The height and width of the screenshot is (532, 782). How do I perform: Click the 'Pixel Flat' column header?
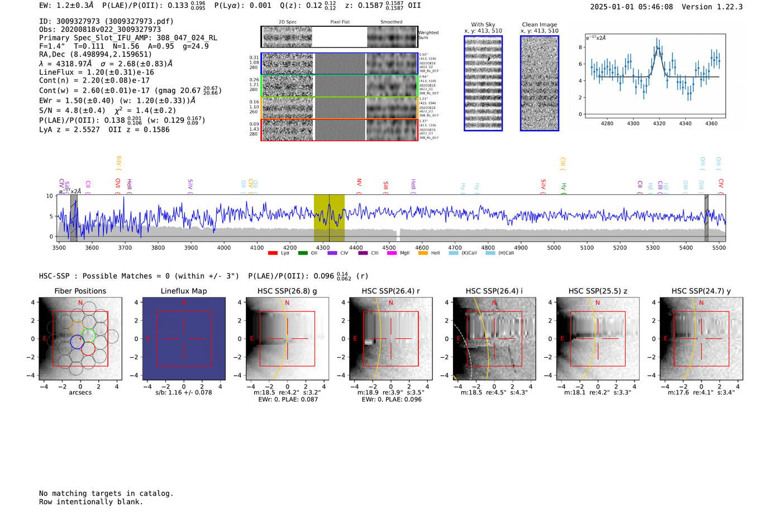340,22
